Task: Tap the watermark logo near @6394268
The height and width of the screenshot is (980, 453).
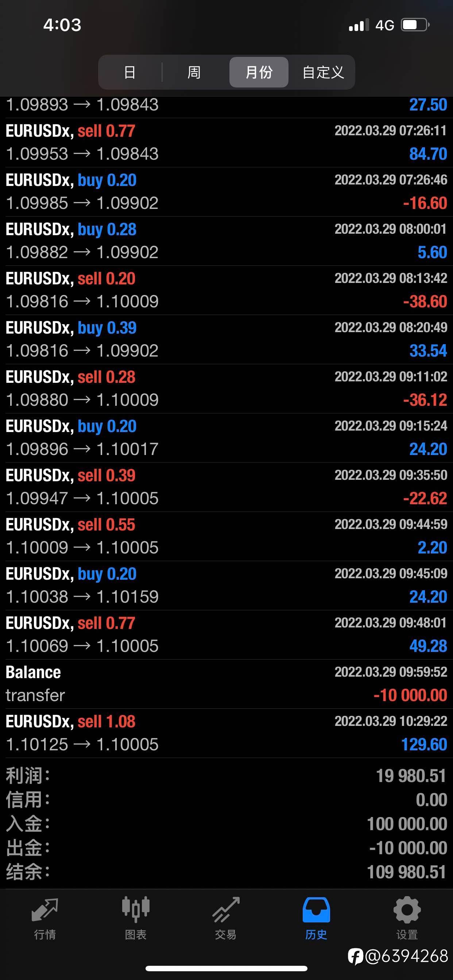Action: click(356, 956)
